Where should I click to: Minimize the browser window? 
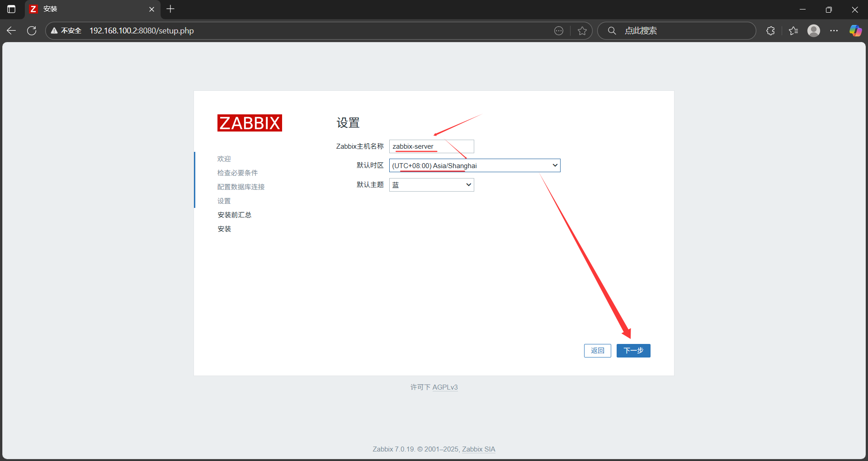pos(802,9)
